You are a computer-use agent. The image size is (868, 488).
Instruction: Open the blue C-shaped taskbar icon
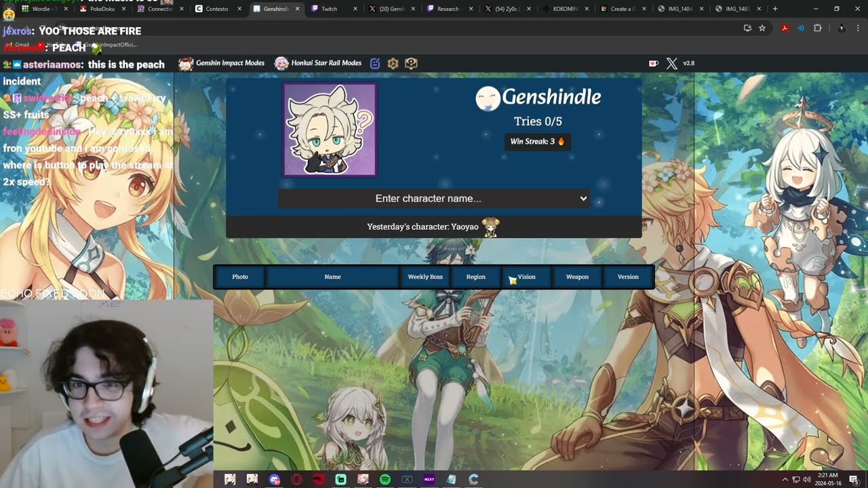pyautogui.click(x=473, y=479)
